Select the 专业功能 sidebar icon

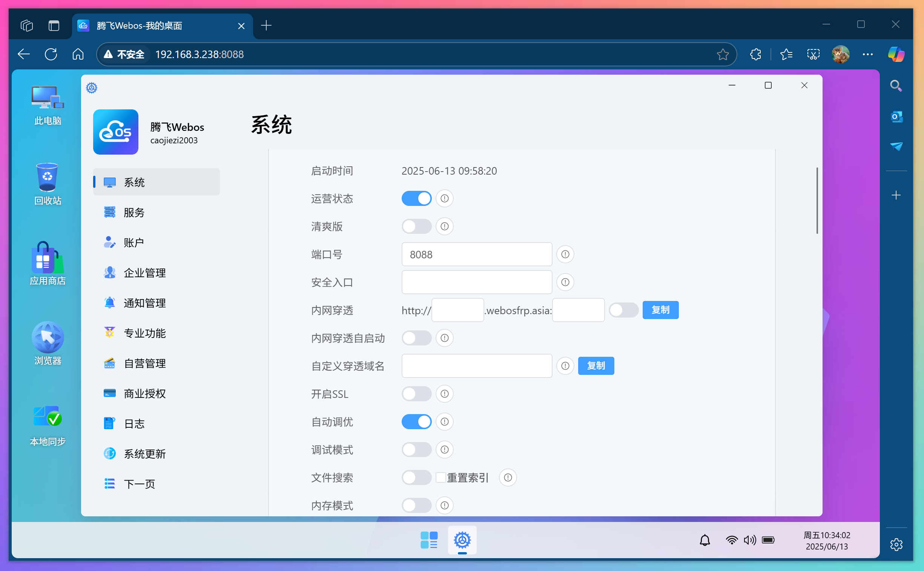click(x=145, y=333)
